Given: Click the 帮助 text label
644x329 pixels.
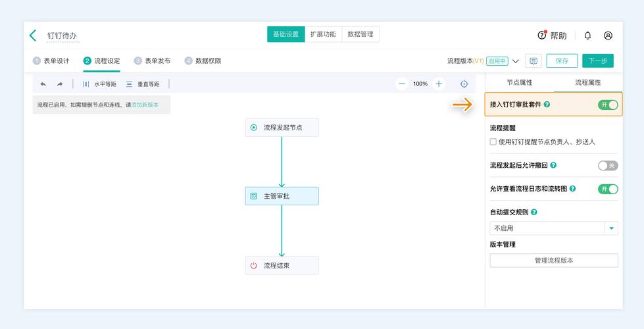Looking at the screenshot, I should [x=558, y=36].
